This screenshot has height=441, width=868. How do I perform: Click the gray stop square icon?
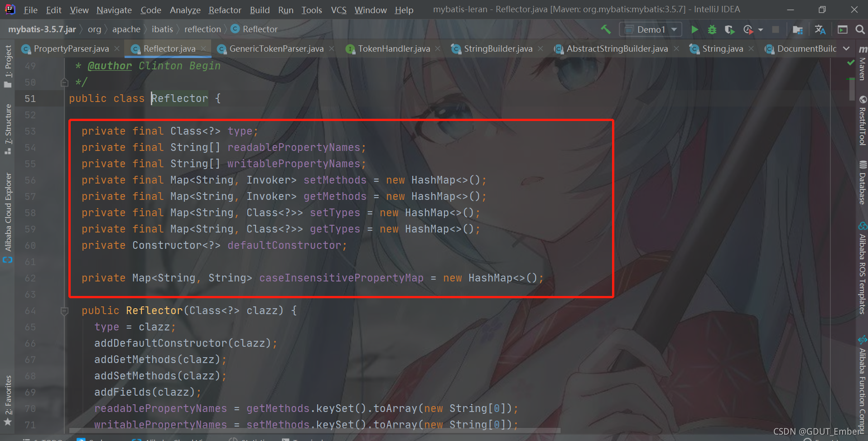(776, 29)
